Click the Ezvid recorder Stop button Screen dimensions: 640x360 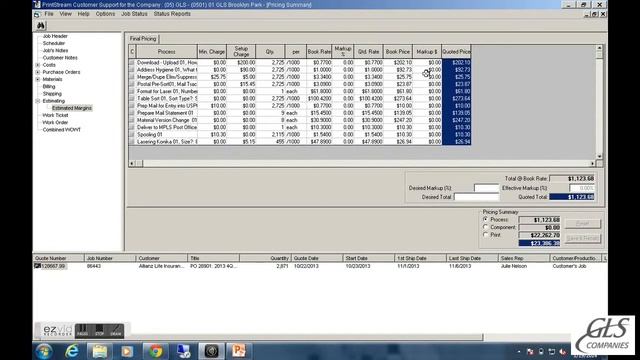click(x=99, y=330)
